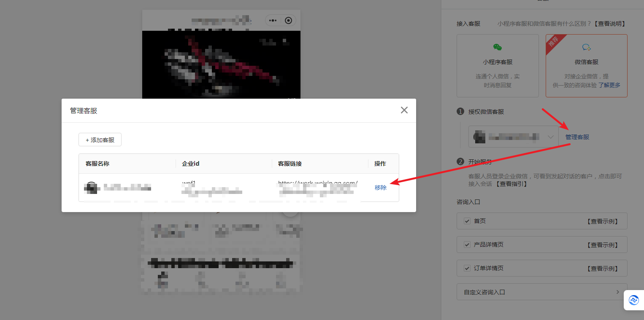
Task: Toggle the 产品详情页 checkbox
Action: point(467,245)
